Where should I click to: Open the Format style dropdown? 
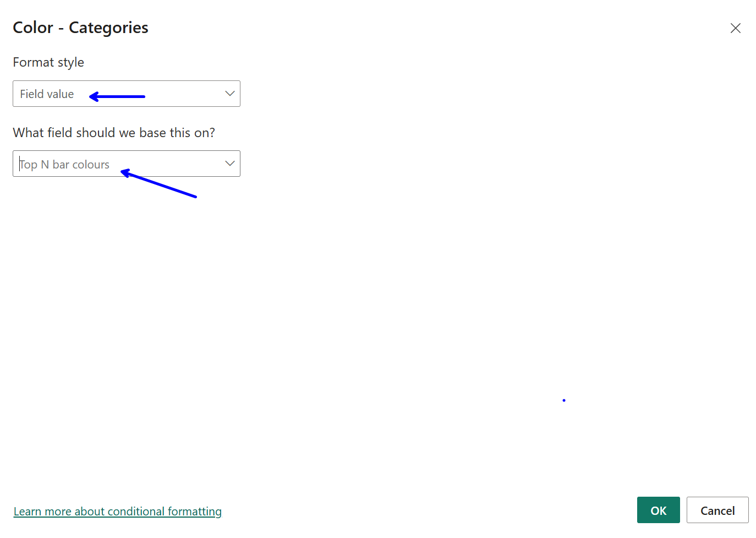click(126, 94)
